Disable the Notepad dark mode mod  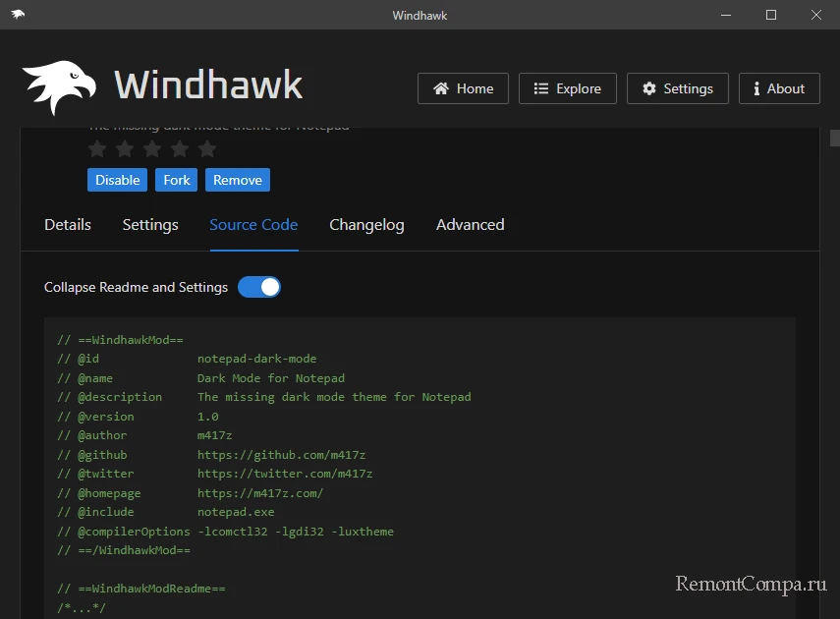[x=118, y=180]
